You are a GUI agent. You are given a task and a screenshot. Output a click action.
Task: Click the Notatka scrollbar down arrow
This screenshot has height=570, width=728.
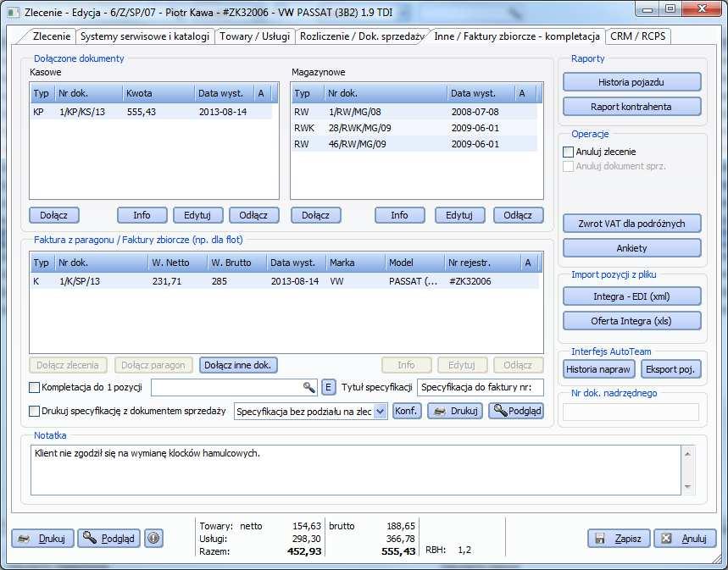tap(687, 486)
